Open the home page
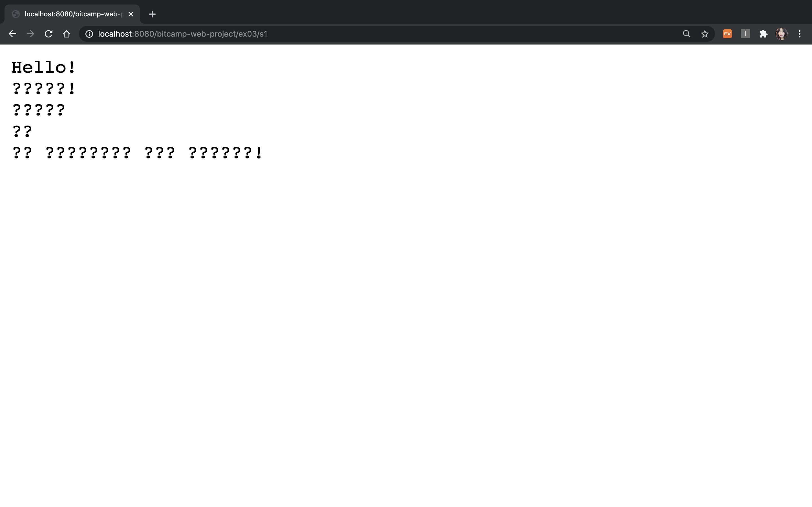The image size is (812, 507). coord(67,34)
